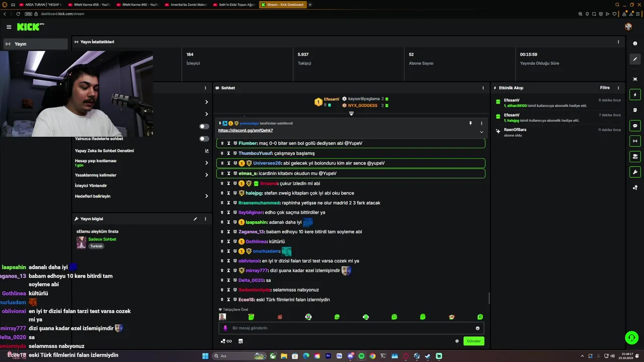Expand Hedefleri belirleyin setting
Viewport: 644px width, 362px height.
point(206,196)
